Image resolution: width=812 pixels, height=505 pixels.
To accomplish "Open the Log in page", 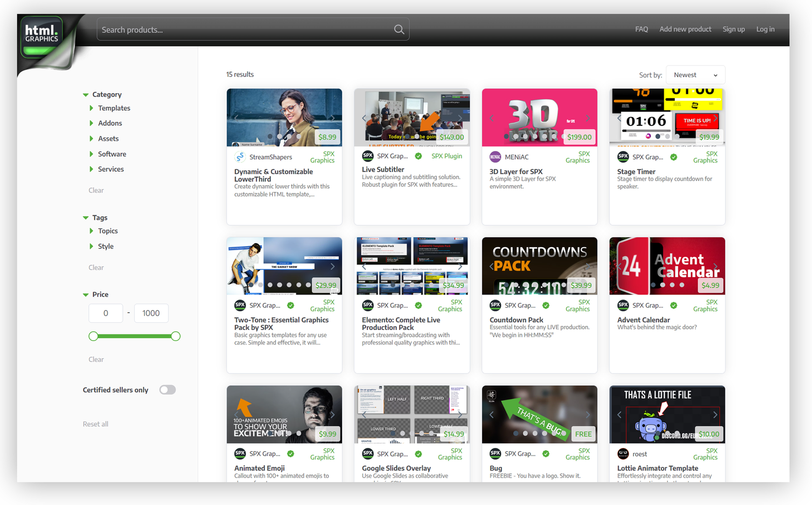I will click(x=765, y=29).
